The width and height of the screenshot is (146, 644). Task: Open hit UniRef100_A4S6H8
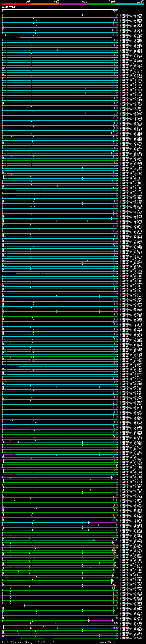[131, 22]
